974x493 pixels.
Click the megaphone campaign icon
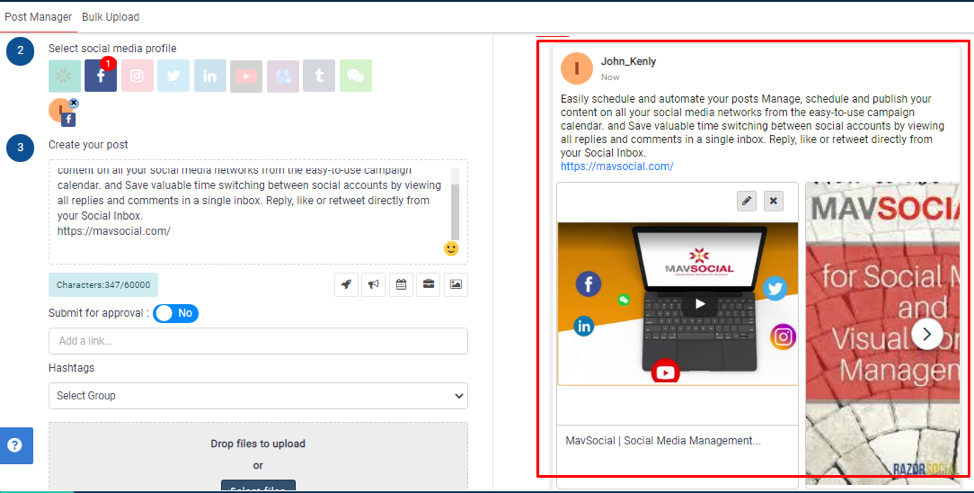point(373,285)
